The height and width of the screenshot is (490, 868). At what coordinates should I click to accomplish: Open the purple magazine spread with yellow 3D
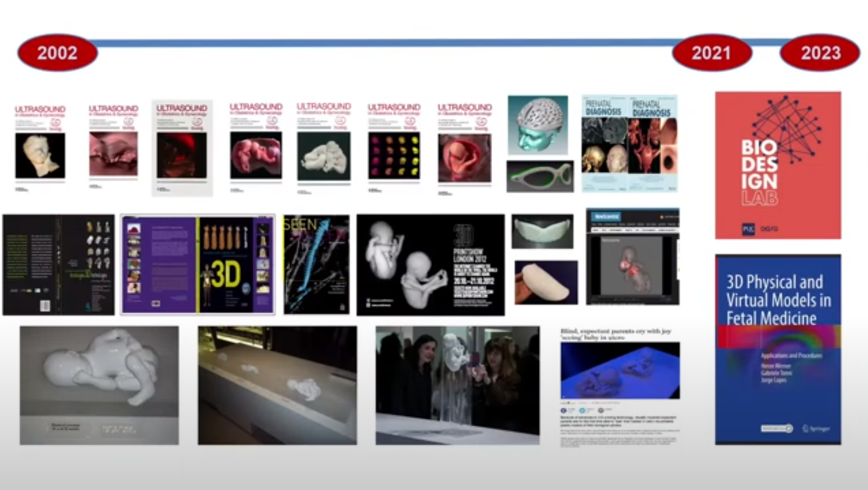coord(198,264)
